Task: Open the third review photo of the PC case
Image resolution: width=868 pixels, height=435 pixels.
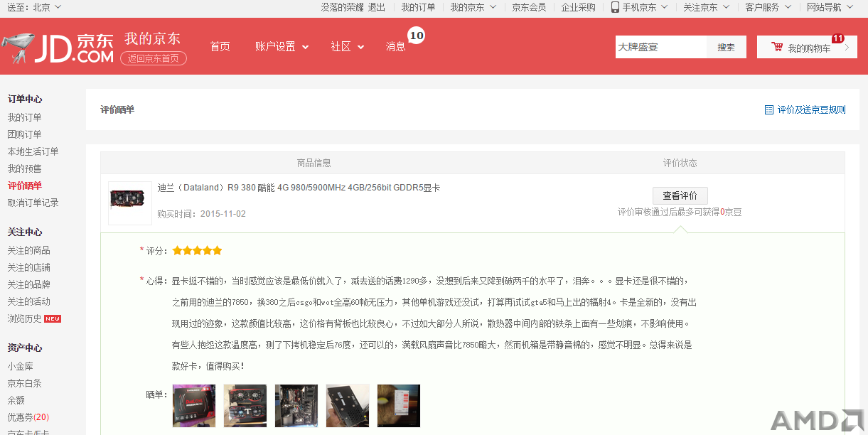Action: pyautogui.click(x=296, y=406)
